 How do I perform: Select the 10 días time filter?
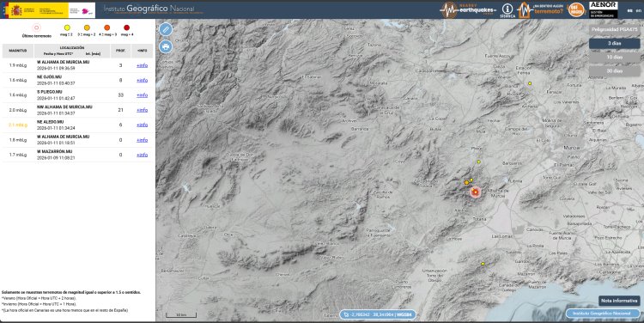[615, 57]
